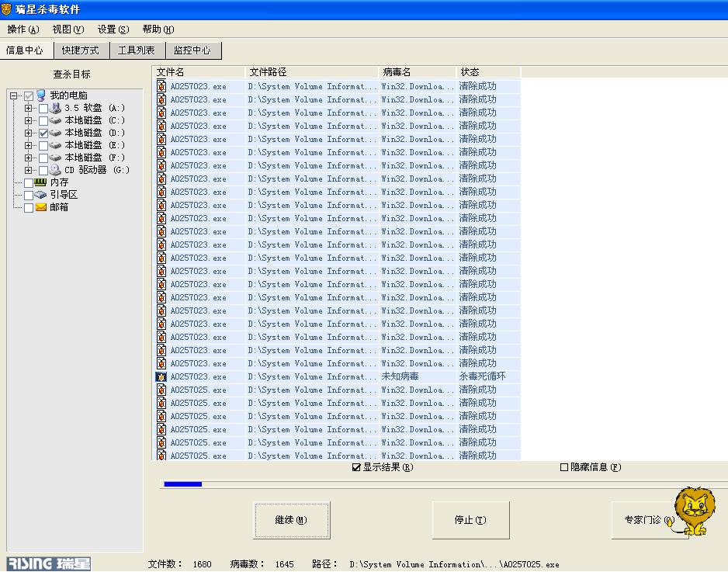
Task: Click the lion mascot cartoon
Action: [695, 511]
